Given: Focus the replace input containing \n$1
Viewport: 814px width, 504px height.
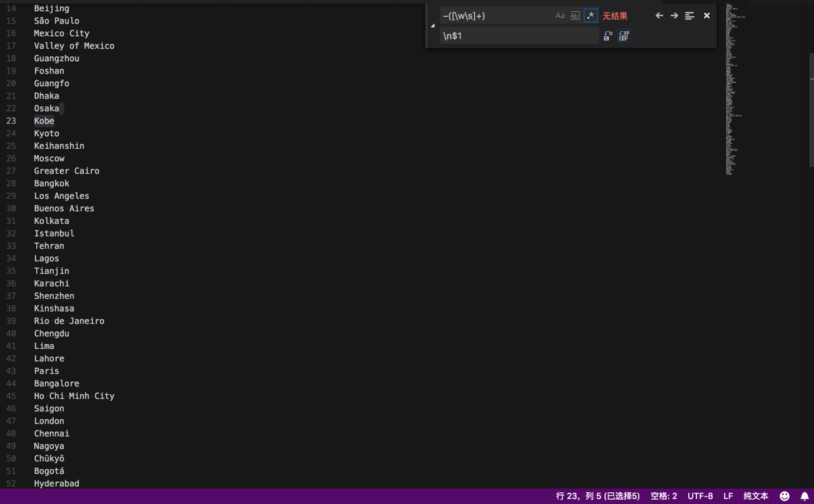Looking at the screenshot, I should [x=519, y=36].
